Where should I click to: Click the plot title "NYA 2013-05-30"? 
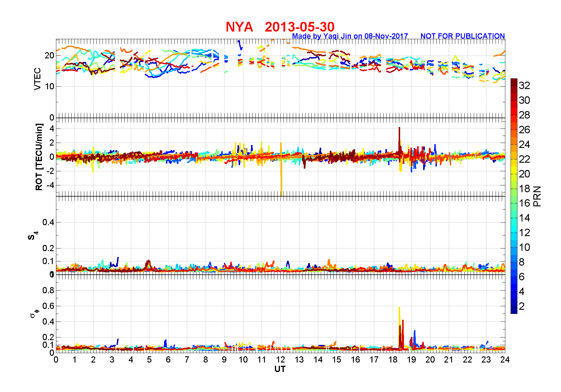(x=280, y=27)
